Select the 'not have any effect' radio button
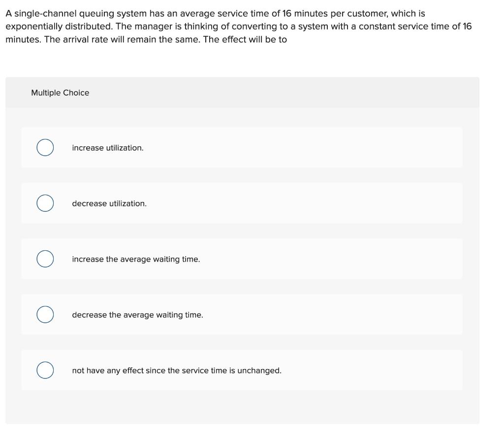The height and width of the screenshot is (435, 504). pyautogui.click(x=45, y=369)
